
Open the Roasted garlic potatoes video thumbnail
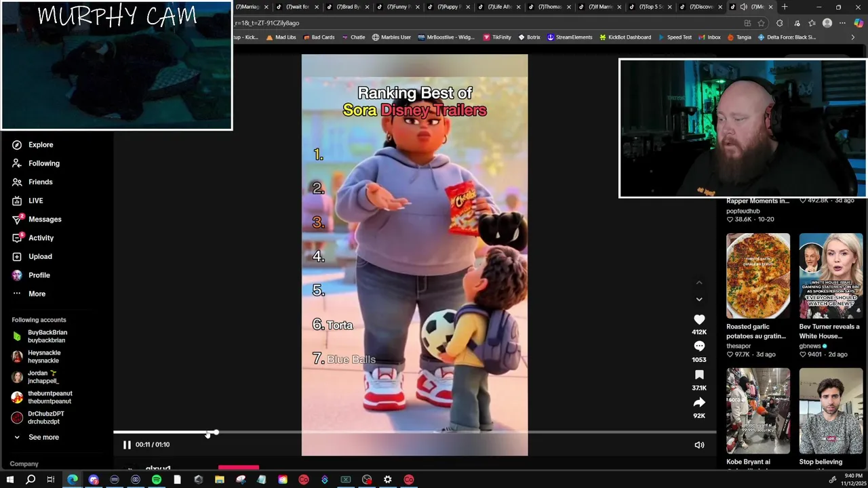tap(758, 276)
